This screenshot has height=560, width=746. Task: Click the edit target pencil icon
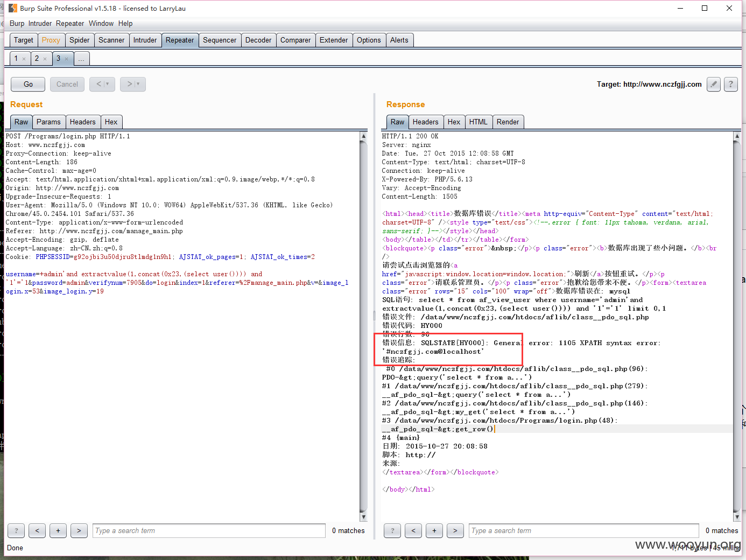click(x=714, y=84)
